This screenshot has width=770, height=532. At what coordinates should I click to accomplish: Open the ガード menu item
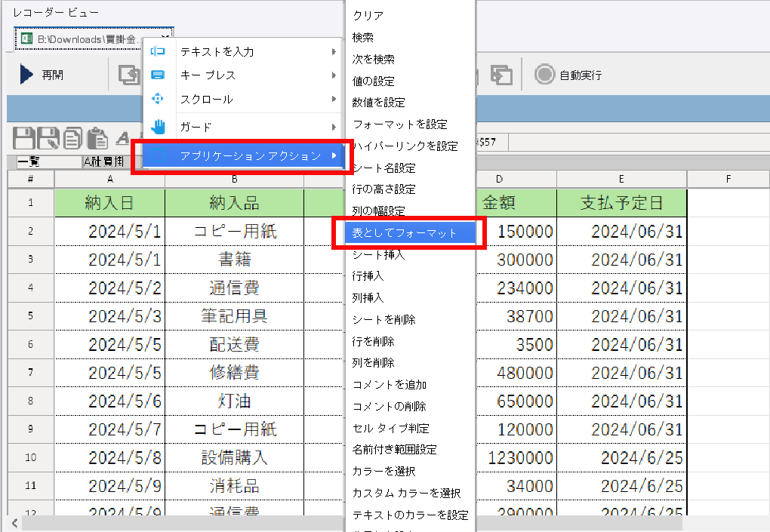coord(242,127)
